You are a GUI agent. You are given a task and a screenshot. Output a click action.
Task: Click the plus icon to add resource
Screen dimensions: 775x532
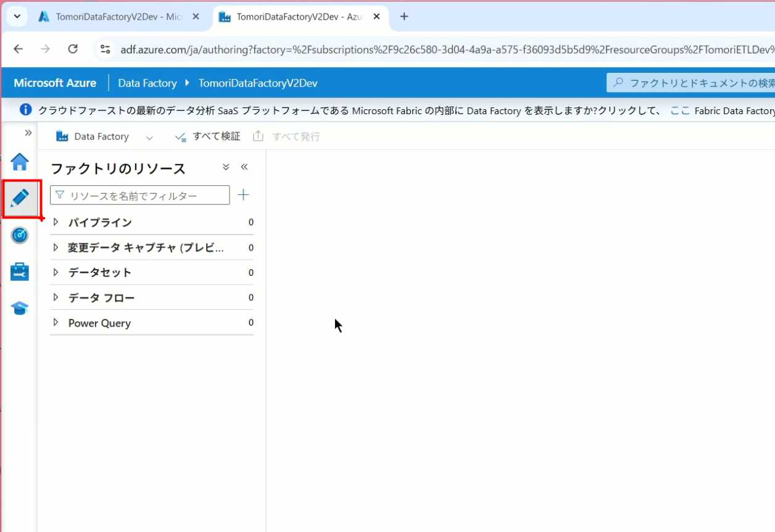(243, 195)
